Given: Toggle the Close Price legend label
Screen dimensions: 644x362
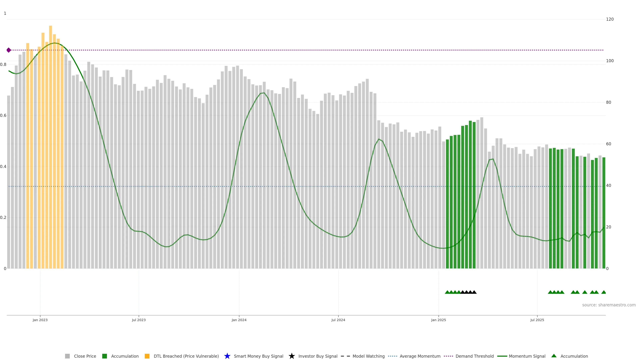Looking at the screenshot, I should (x=85, y=356).
